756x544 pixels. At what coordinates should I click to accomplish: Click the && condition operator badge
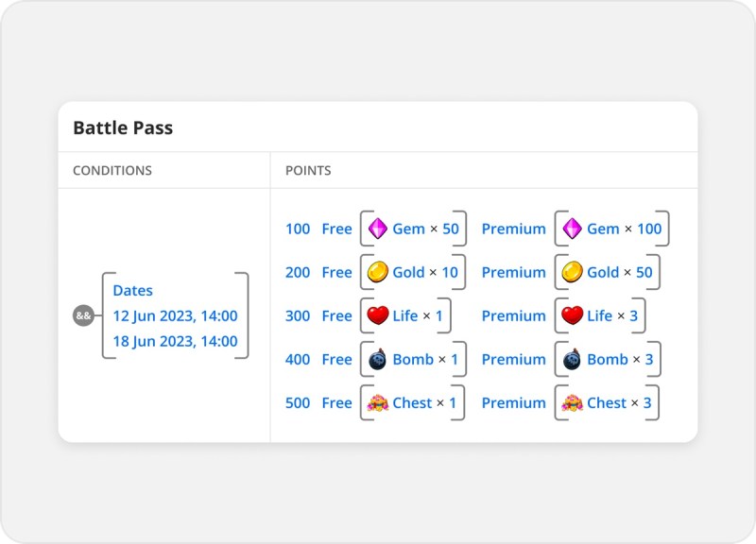[83, 315]
